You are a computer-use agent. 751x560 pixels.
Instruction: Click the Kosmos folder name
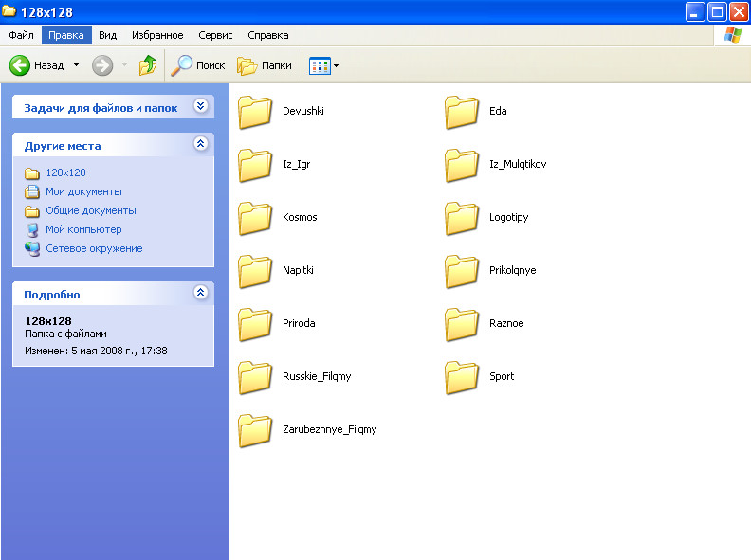(x=300, y=217)
